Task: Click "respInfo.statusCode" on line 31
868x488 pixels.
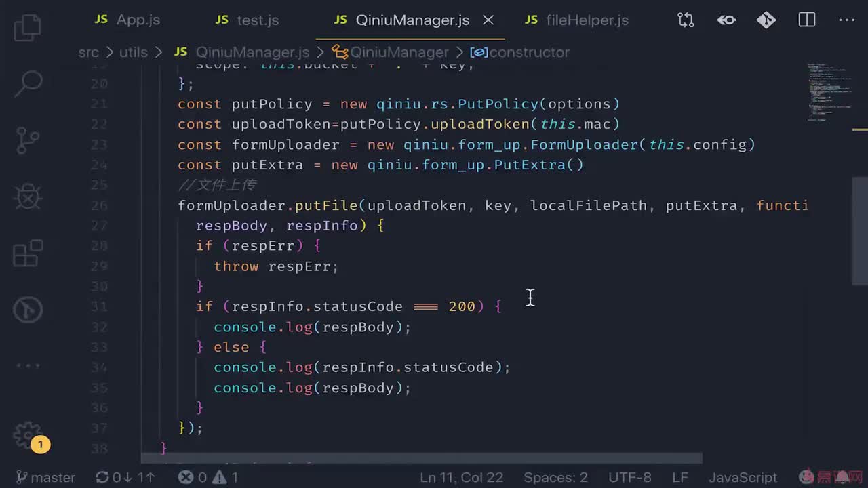Action: click(x=317, y=306)
